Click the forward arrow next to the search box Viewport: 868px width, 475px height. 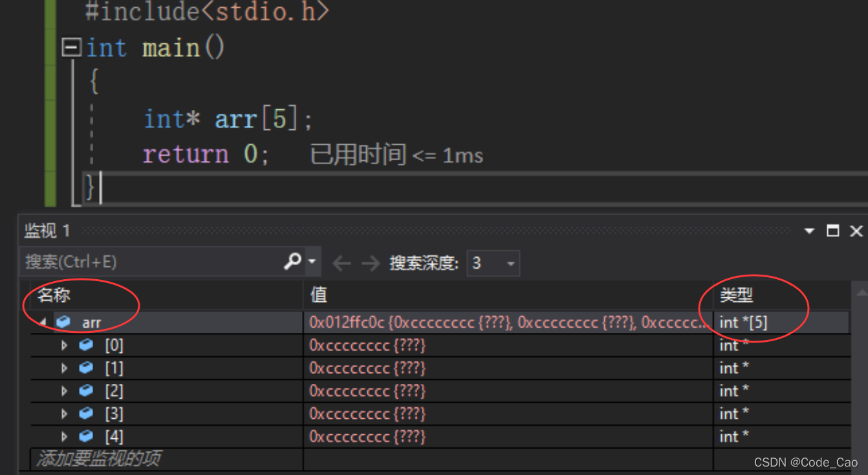(x=371, y=263)
